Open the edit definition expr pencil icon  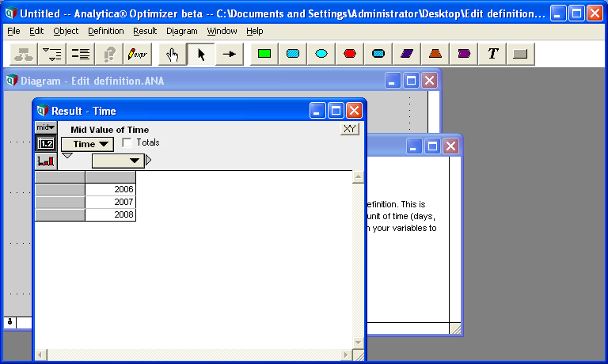pyautogui.click(x=138, y=54)
